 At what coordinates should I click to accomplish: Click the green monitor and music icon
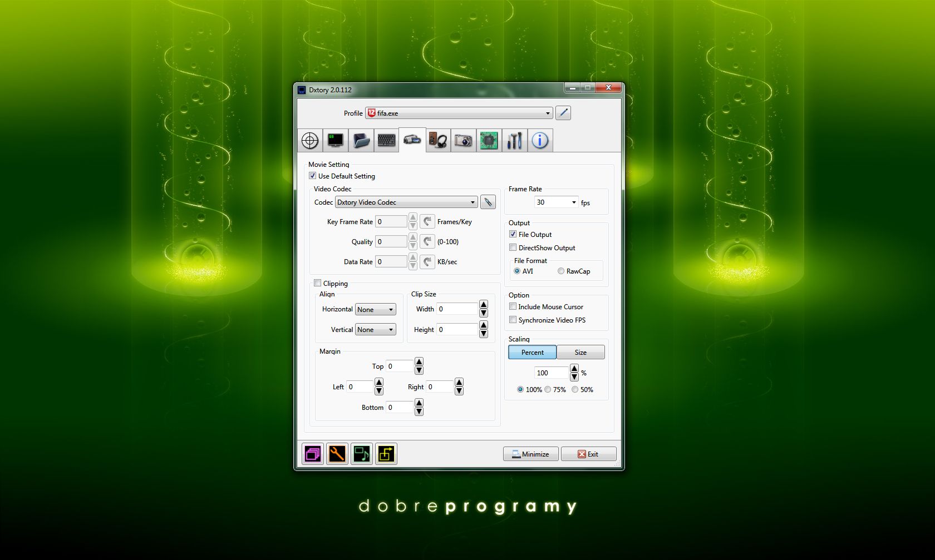[x=362, y=454]
